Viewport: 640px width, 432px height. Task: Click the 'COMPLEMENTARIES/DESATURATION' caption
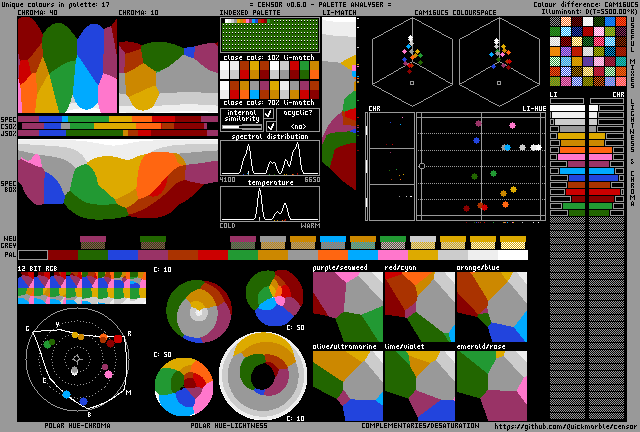pyautogui.click(x=420, y=425)
